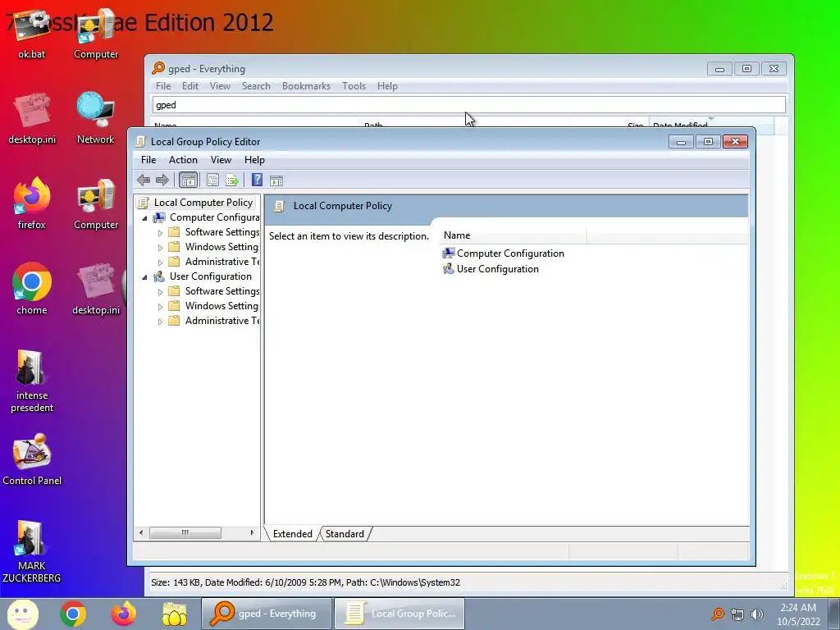Viewport: 840px width, 630px height.
Task: Select the MARK ZUCKERBERG desktop icon
Action: (x=32, y=550)
